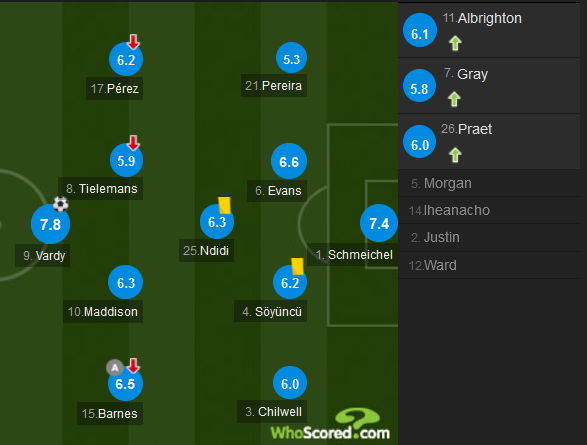Click Gray's green substituted-on arrow
The width and height of the screenshot is (587, 445).
click(x=454, y=99)
